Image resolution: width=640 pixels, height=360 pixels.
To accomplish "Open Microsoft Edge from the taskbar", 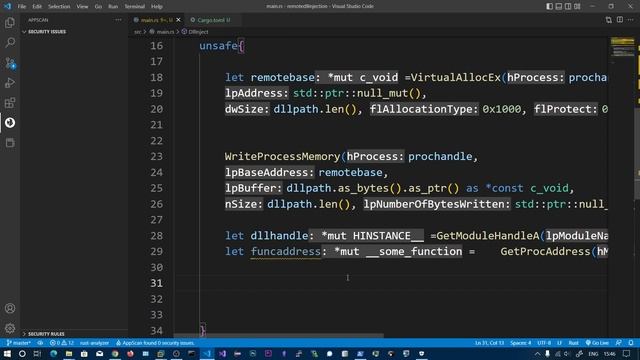I will click(53, 353).
